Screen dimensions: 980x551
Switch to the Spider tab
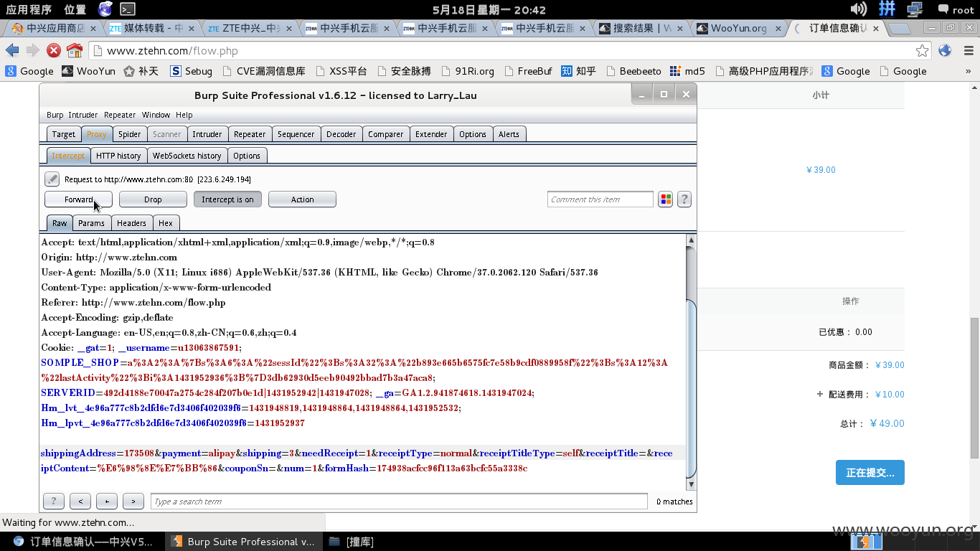pyautogui.click(x=130, y=134)
